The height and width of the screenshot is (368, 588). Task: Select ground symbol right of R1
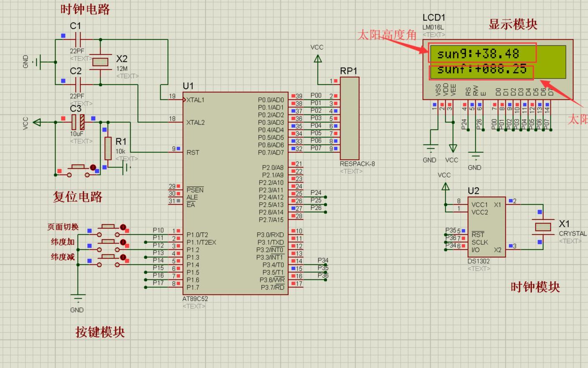126,168
